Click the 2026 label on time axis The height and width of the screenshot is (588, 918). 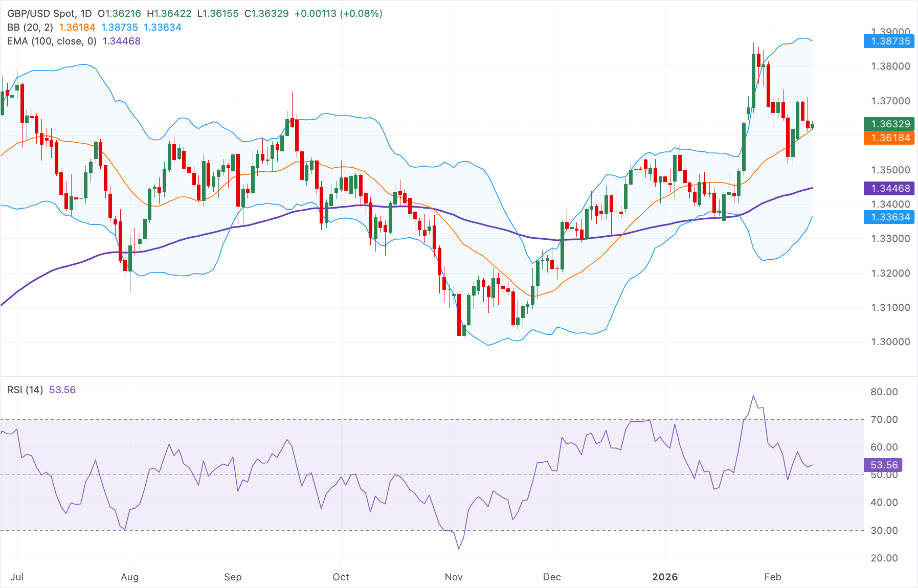pyautogui.click(x=665, y=577)
